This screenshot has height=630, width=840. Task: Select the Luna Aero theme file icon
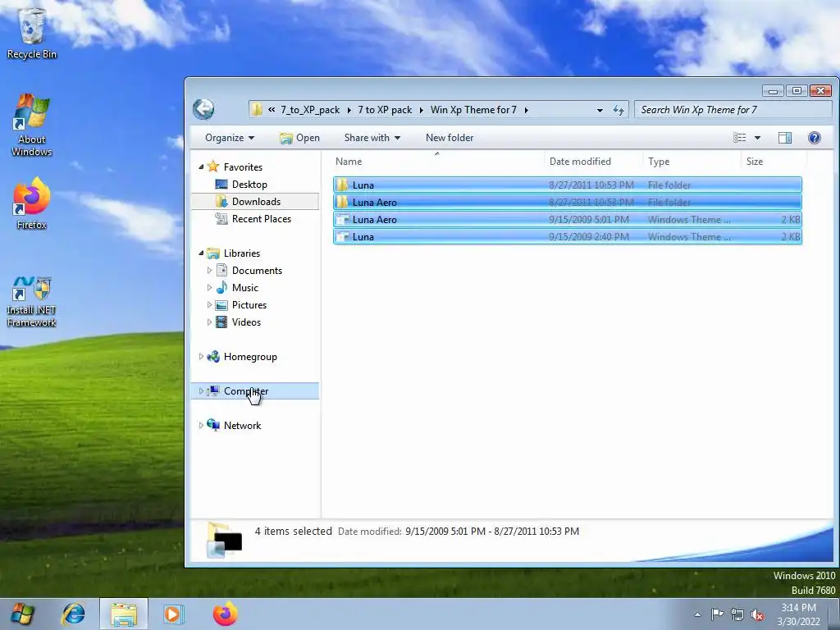(x=342, y=219)
